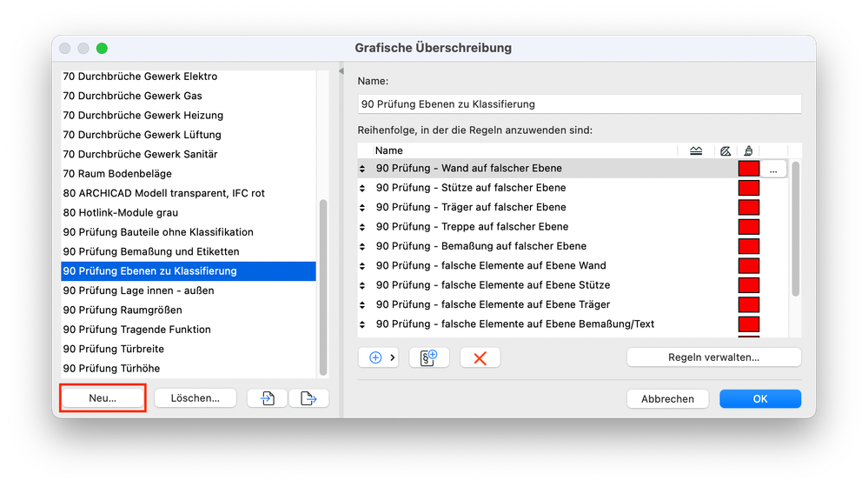Select rule falsche Elemente auf Ebene Stütze

573,285
